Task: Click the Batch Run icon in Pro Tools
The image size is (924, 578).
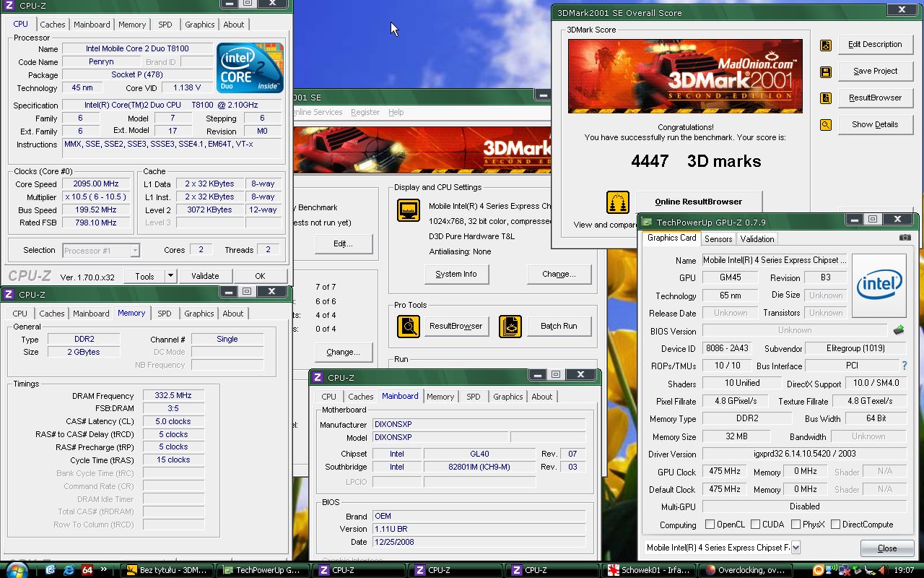Action: (510, 327)
